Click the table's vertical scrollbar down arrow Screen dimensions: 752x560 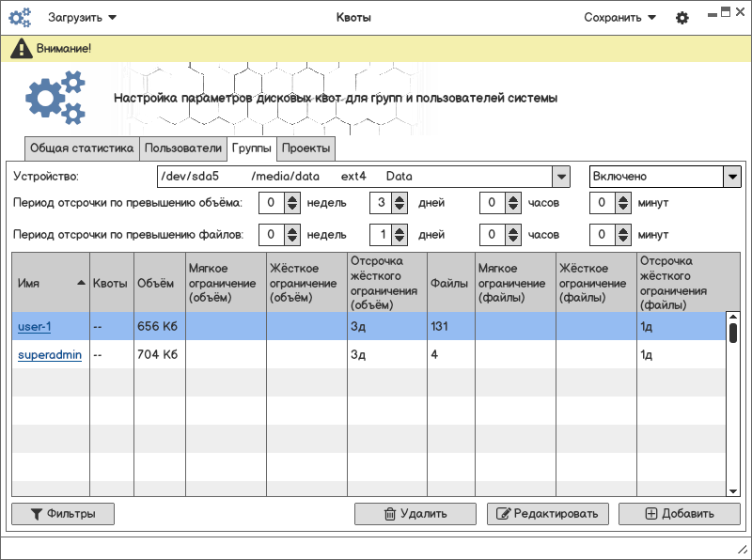click(733, 490)
